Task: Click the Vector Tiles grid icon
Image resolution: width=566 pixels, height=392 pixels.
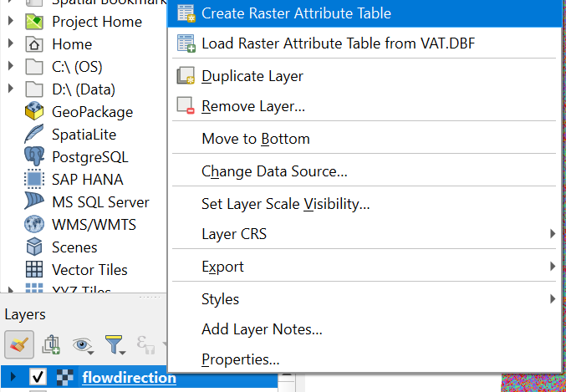Action: coord(34,269)
